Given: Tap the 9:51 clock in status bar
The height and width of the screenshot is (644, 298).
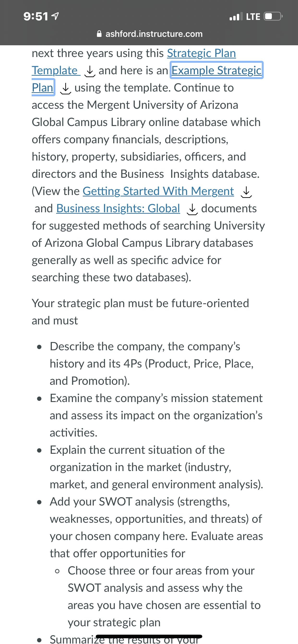Looking at the screenshot, I should click(x=36, y=17).
